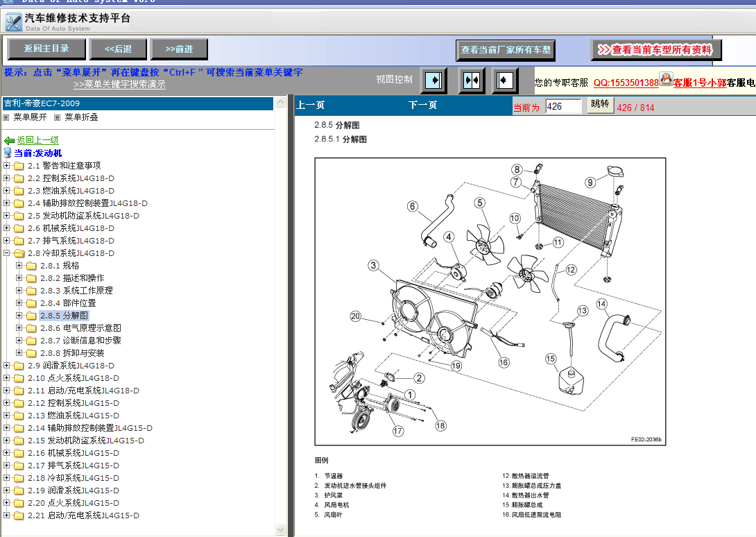This screenshot has height=537, width=756.
Task: Click the tree panel scroll down arrow
Action: 281,530
